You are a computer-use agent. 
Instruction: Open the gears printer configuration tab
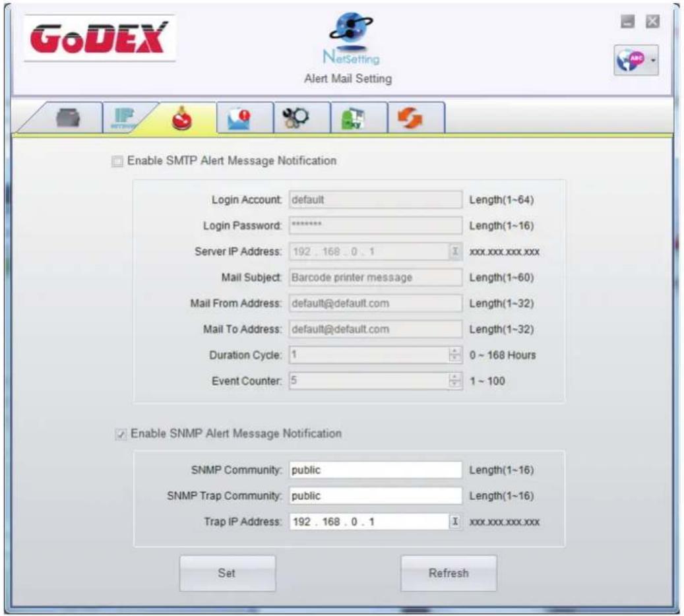302,118
